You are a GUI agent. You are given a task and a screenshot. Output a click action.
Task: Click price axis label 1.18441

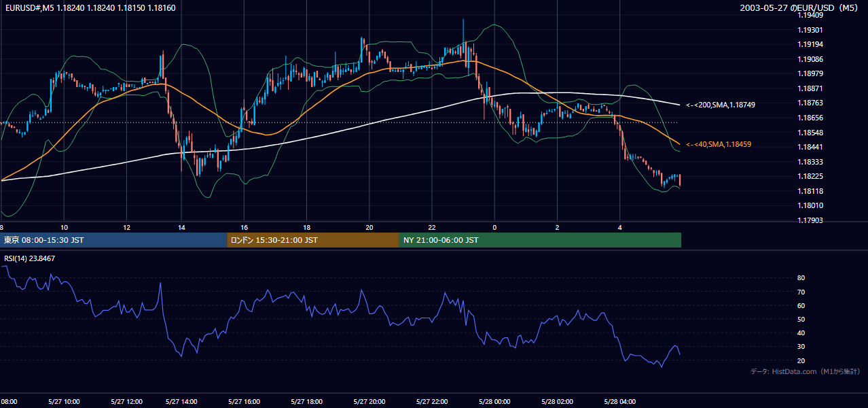(x=811, y=148)
